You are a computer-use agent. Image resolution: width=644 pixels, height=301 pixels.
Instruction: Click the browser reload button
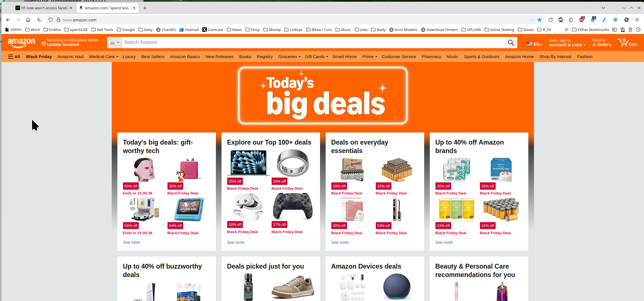coord(551,20)
